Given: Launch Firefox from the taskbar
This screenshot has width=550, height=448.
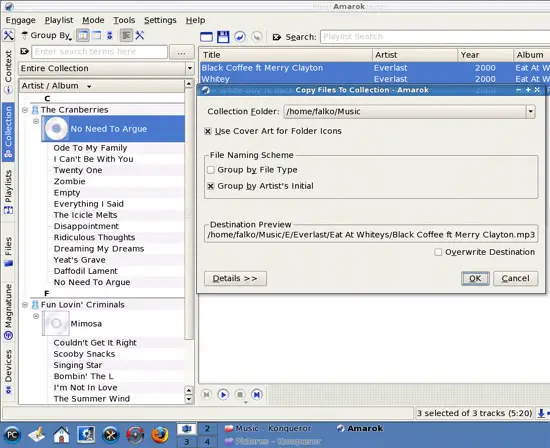Looking at the screenshot, I should pos(160,435).
